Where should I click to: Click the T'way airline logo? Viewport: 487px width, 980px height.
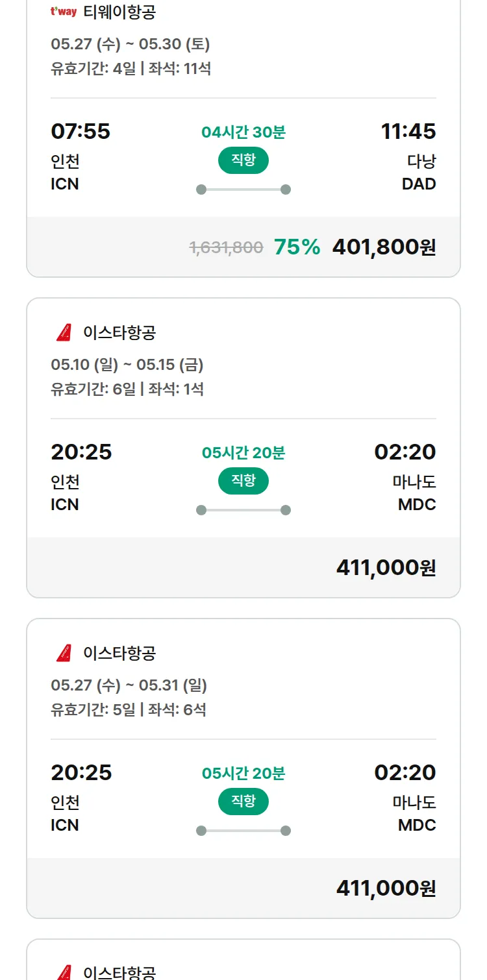(x=64, y=12)
